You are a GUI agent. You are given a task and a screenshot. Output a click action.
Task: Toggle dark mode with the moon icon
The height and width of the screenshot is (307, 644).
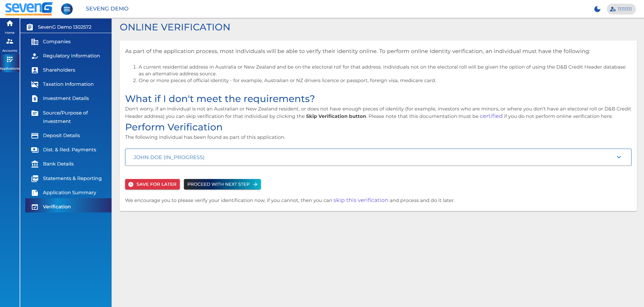point(597,9)
